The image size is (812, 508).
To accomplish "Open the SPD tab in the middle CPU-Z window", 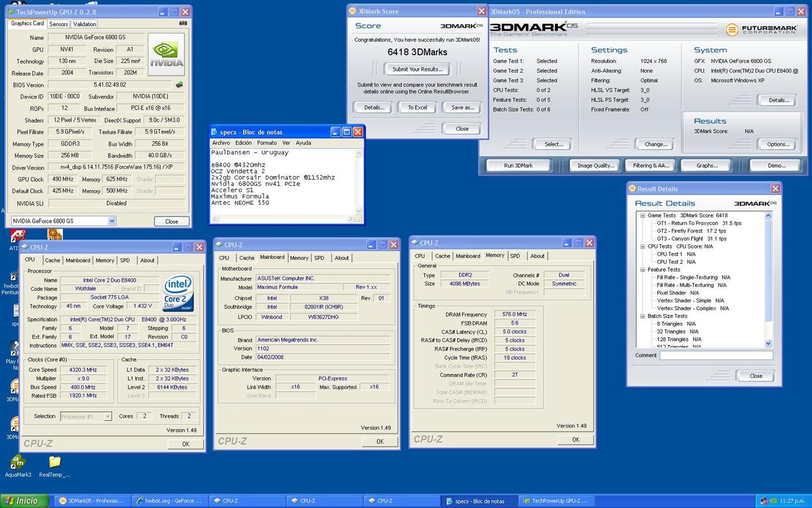I will point(319,258).
